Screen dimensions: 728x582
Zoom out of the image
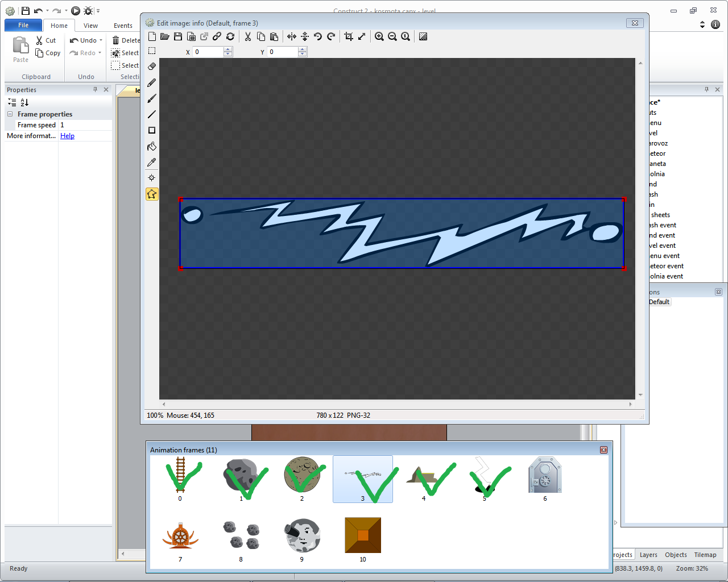coord(392,36)
